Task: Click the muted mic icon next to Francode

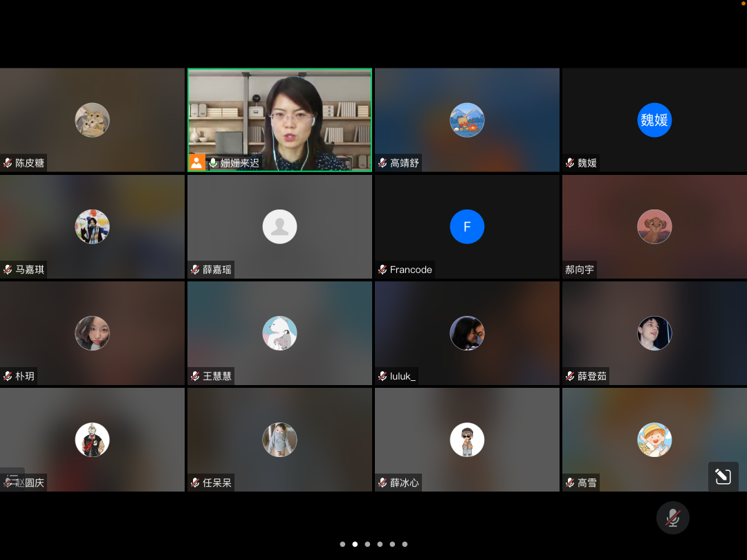Action: coord(382,270)
